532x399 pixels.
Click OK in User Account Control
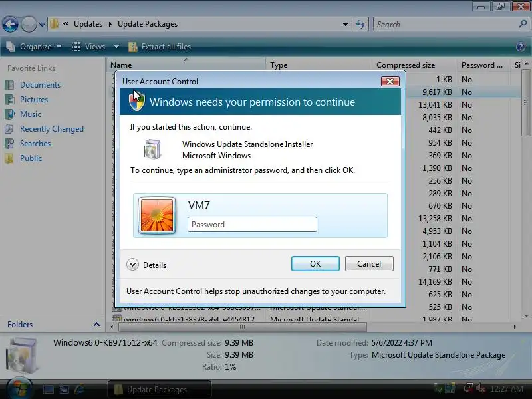pyautogui.click(x=315, y=263)
